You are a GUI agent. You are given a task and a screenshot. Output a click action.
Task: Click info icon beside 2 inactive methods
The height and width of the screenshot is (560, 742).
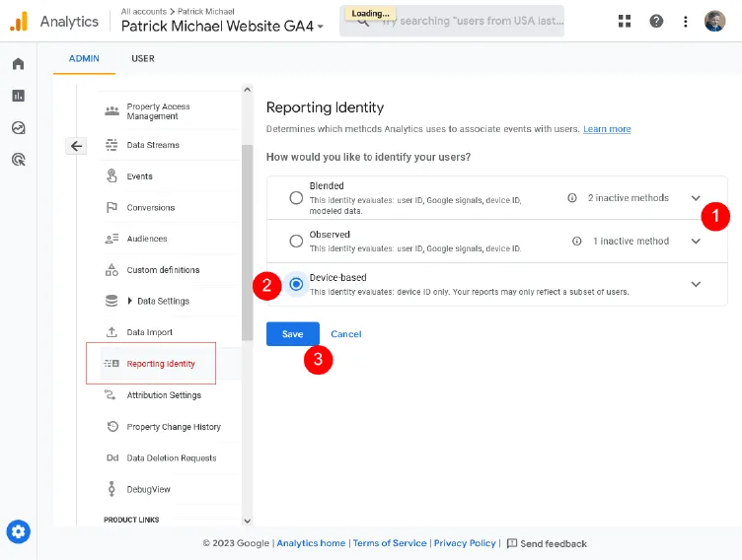click(x=572, y=198)
